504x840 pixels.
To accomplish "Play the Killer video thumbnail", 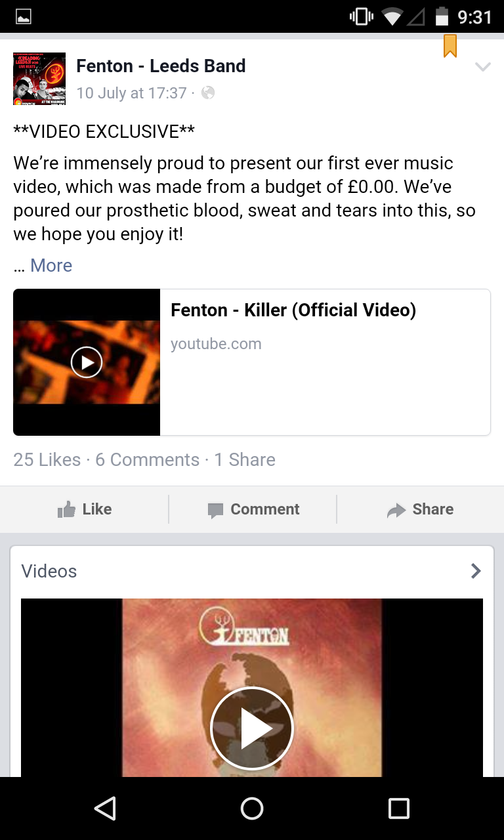I will 87,362.
